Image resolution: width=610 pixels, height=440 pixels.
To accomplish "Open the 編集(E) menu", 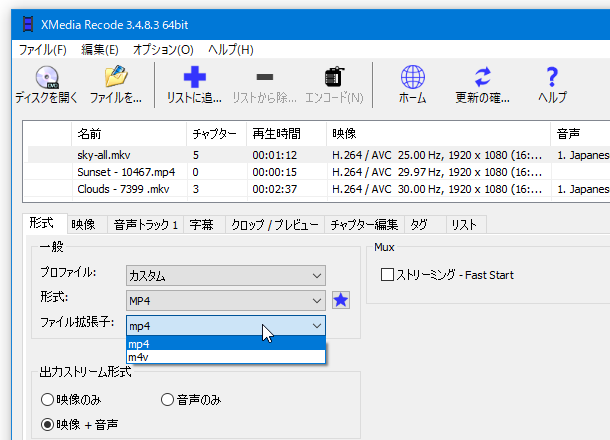I will pyautogui.click(x=100, y=50).
